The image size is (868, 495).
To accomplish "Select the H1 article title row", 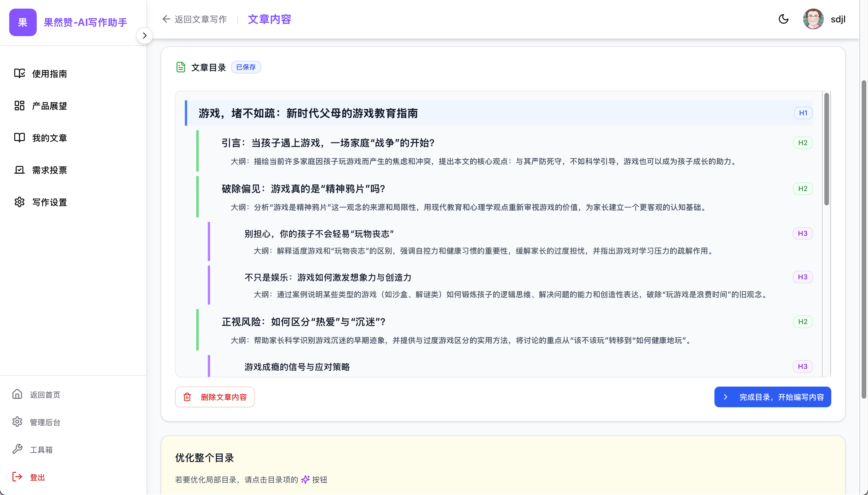I will pyautogui.click(x=308, y=113).
